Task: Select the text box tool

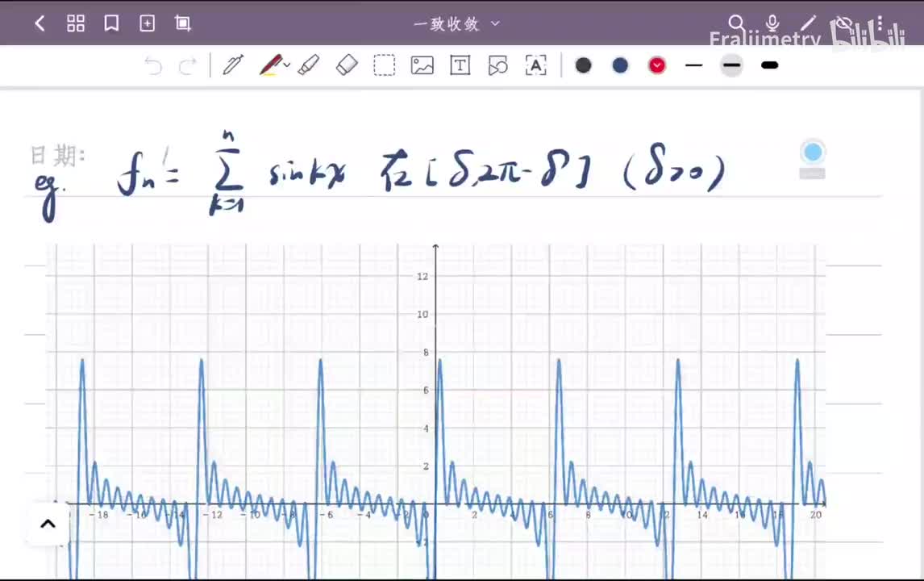Action: coord(460,65)
